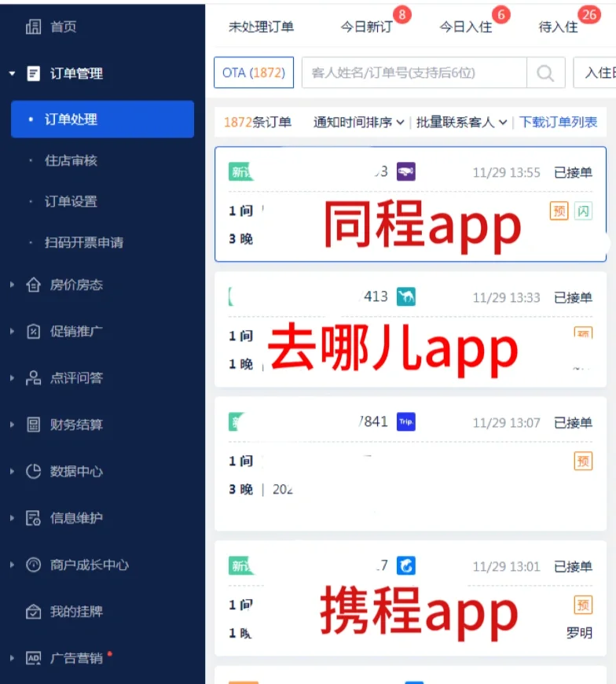Collapse the 订单管理 menu arrow

13,73
